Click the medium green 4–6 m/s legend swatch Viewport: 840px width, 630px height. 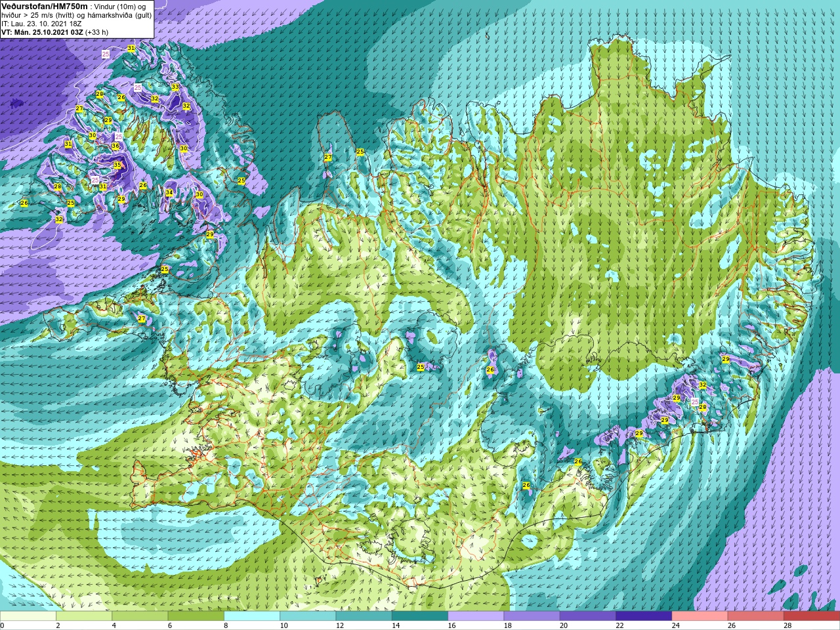[140, 616]
